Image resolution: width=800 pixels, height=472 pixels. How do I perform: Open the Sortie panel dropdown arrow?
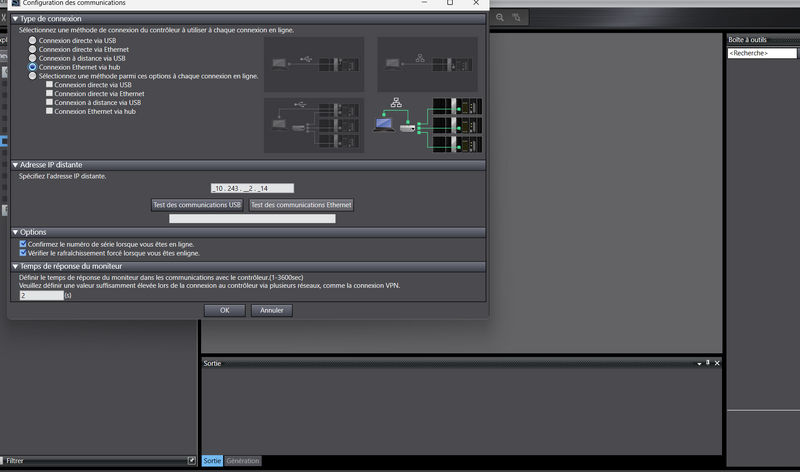pyautogui.click(x=699, y=363)
